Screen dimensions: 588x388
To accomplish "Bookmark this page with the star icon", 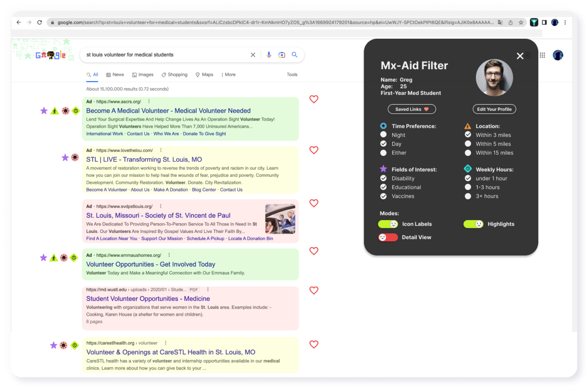I will [521, 22].
